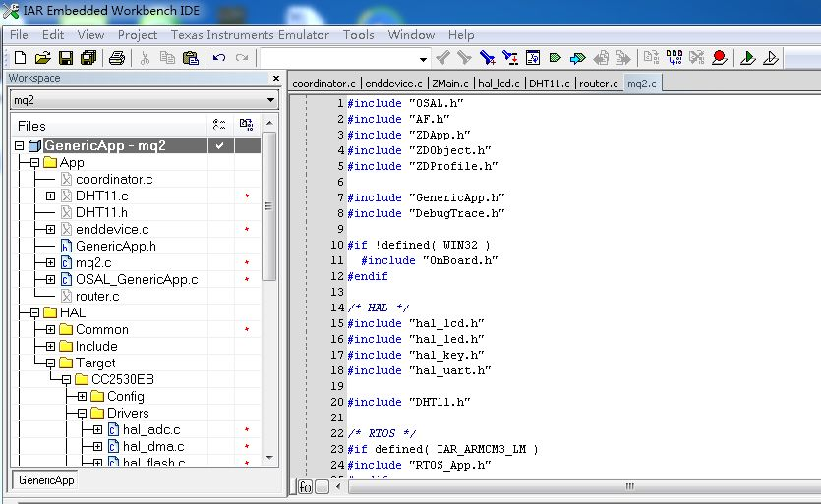This screenshot has height=504, width=821.
Task: Click the Undo arrow icon
Action: tap(219, 58)
